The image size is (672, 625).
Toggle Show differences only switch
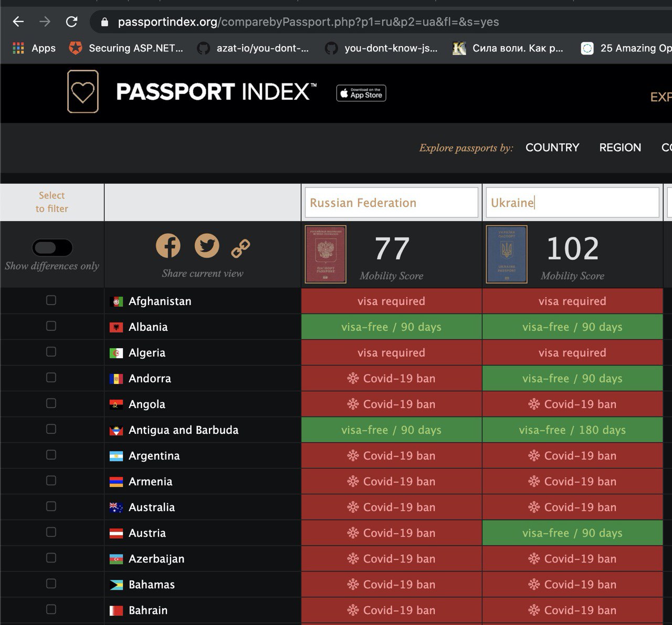(x=52, y=247)
